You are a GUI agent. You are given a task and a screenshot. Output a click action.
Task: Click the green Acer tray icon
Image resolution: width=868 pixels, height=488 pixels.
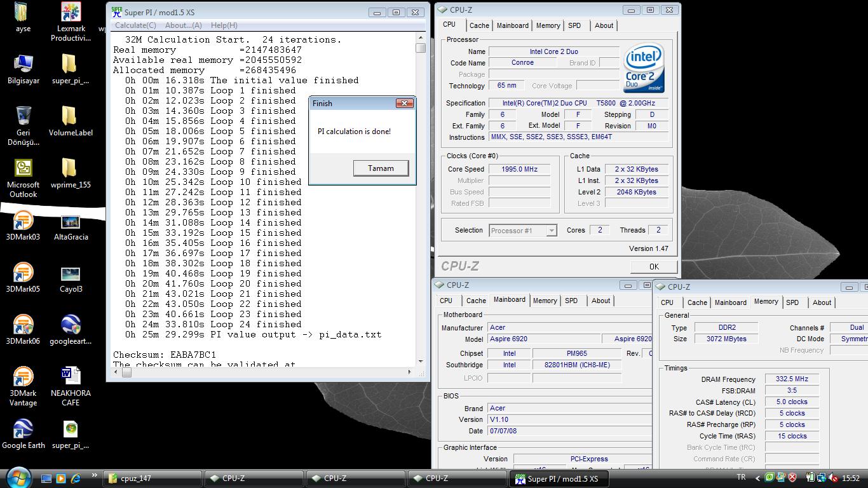pyautogui.click(x=770, y=478)
